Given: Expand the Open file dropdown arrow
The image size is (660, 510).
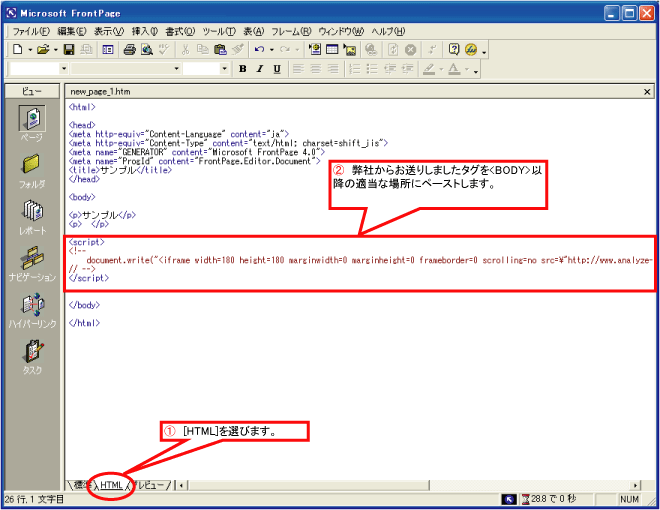Looking at the screenshot, I should click(56, 50).
